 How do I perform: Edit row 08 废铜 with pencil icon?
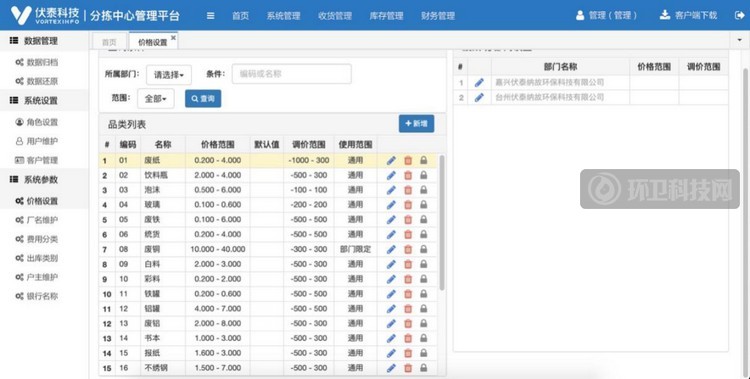391,249
